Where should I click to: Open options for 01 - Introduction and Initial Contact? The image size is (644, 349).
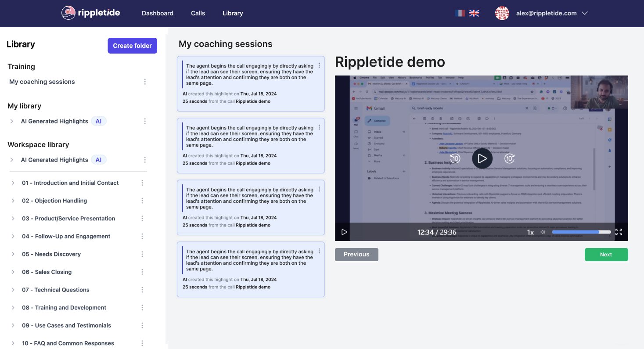tap(142, 183)
